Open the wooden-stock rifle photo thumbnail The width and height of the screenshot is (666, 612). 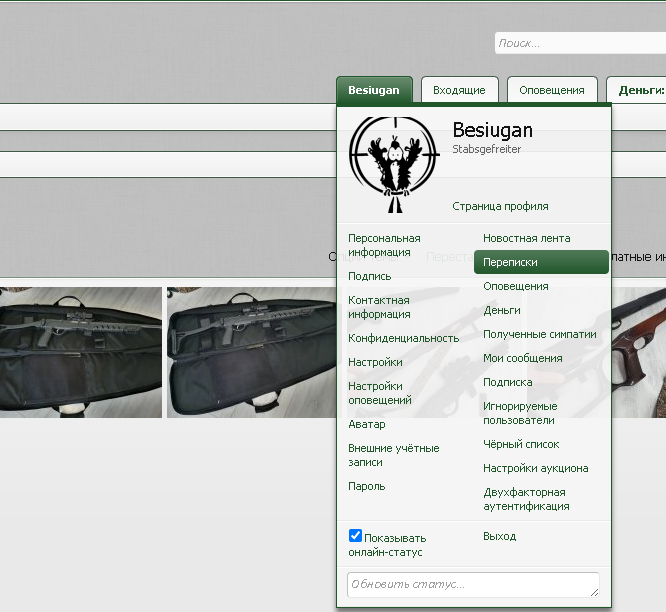639,353
